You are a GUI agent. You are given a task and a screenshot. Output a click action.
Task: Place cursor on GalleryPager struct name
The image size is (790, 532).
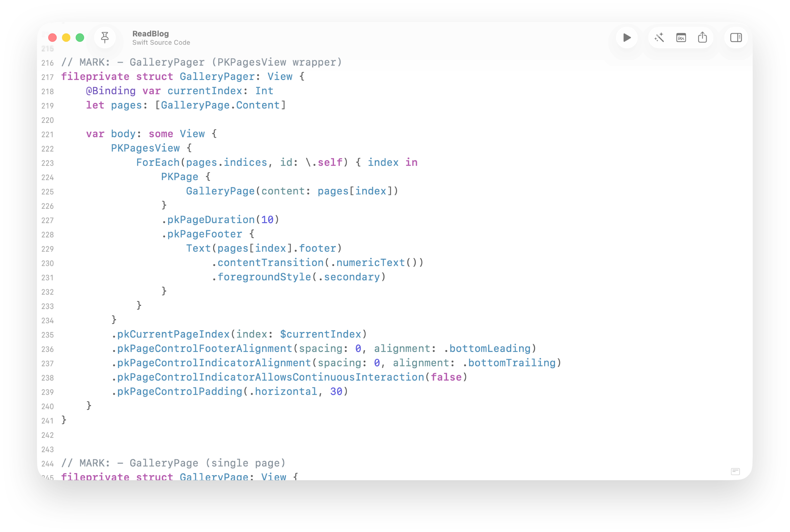point(217,77)
